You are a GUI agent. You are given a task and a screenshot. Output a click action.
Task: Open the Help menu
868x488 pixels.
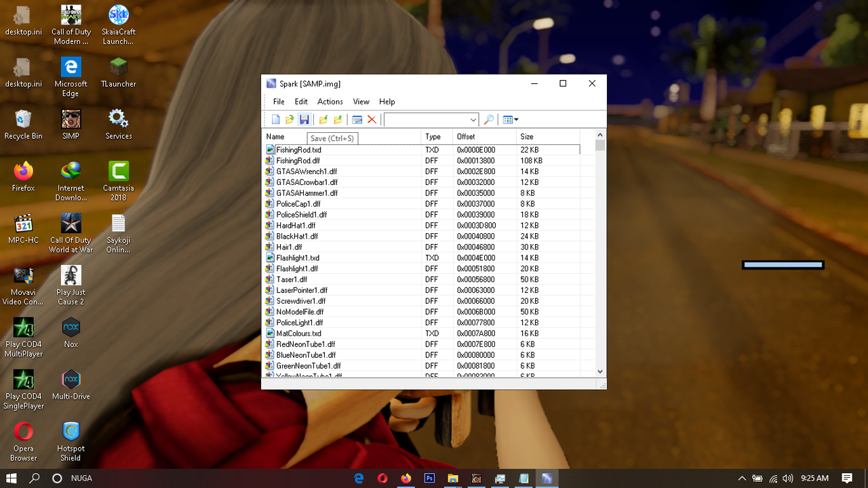pyautogui.click(x=387, y=102)
